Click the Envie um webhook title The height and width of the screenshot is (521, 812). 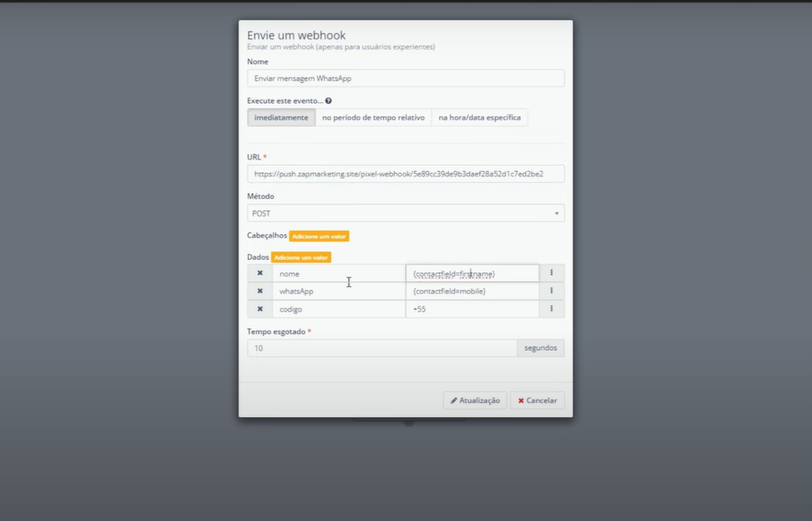click(x=296, y=35)
